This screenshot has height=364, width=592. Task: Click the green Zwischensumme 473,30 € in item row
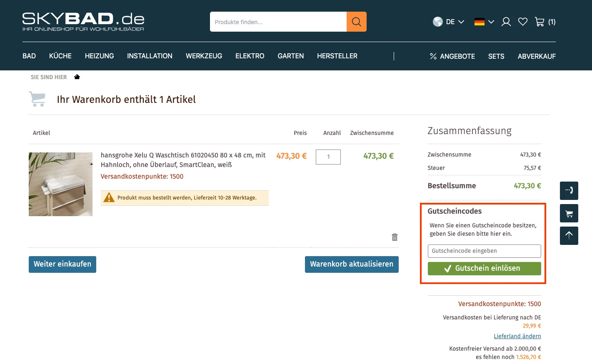pyautogui.click(x=378, y=156)
